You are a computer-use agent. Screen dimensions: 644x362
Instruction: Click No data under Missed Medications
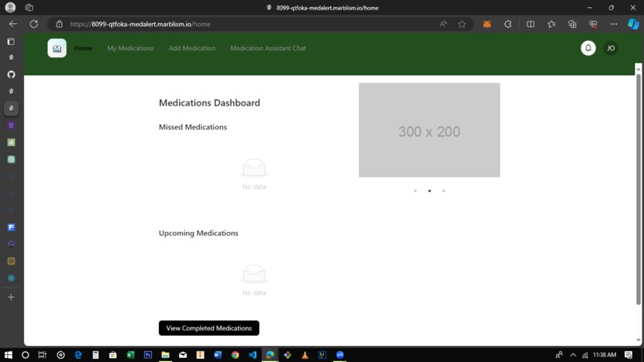click(254, 186)
